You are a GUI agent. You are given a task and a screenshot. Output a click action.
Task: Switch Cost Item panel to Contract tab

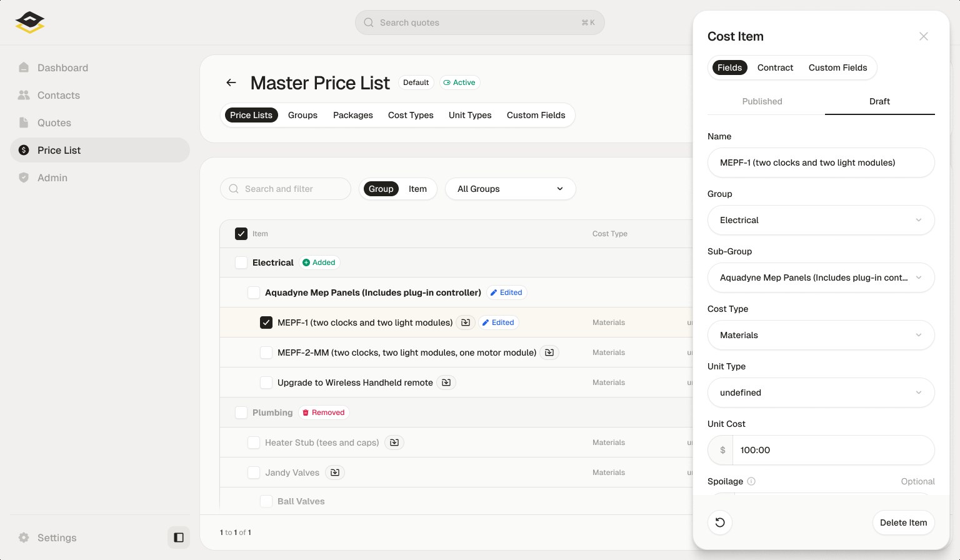(775, 67)
